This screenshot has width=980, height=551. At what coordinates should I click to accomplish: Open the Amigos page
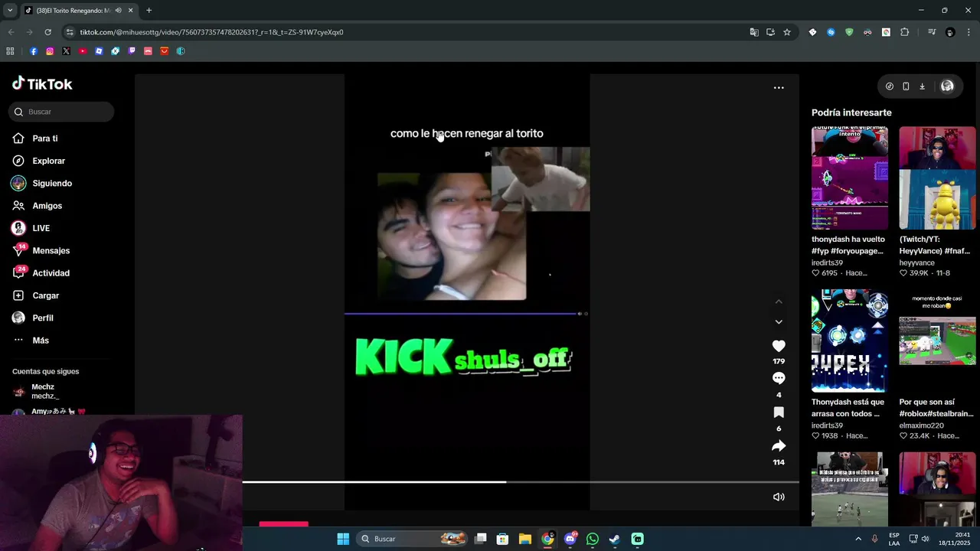coord(47,206)
